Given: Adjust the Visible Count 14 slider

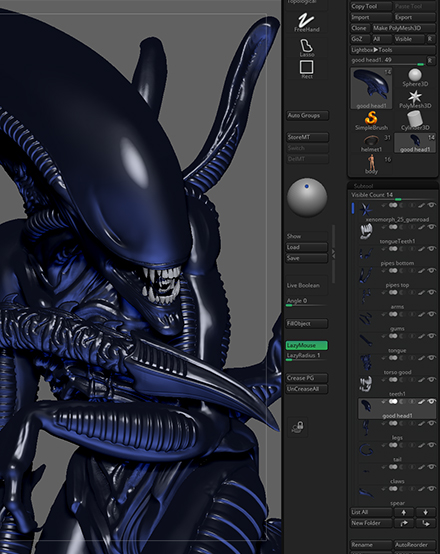Looking at the screenshot, I should pyautogui.click(x=392, y=196).
